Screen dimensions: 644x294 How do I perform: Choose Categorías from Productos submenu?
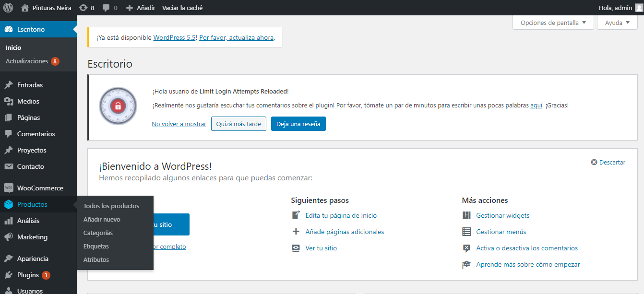(x=98, y=233)
